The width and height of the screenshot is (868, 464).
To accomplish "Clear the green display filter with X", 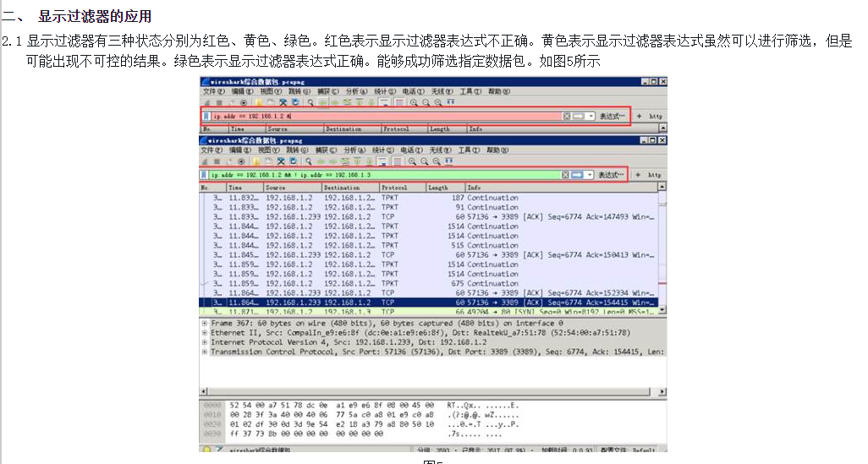I will coord(565,175).
